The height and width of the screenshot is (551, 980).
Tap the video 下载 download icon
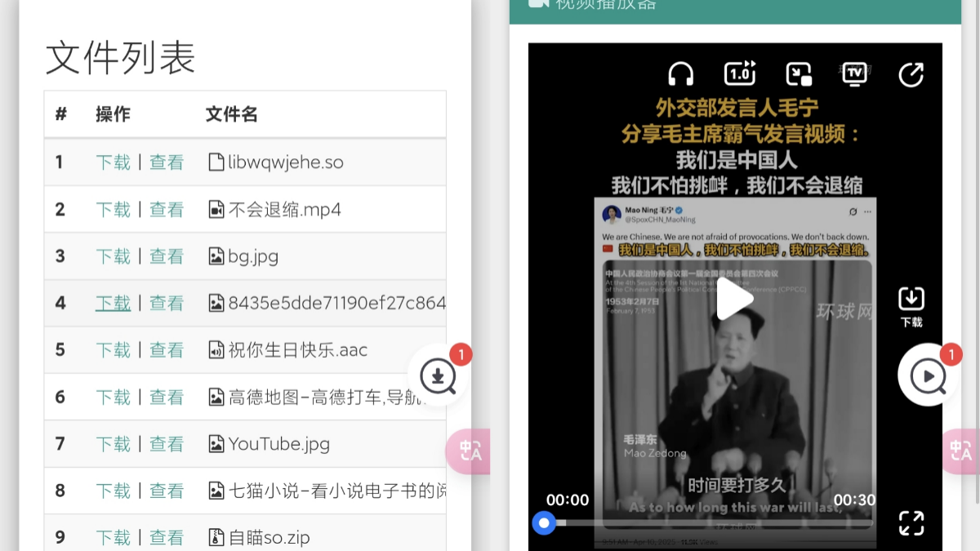pos(911,307)
